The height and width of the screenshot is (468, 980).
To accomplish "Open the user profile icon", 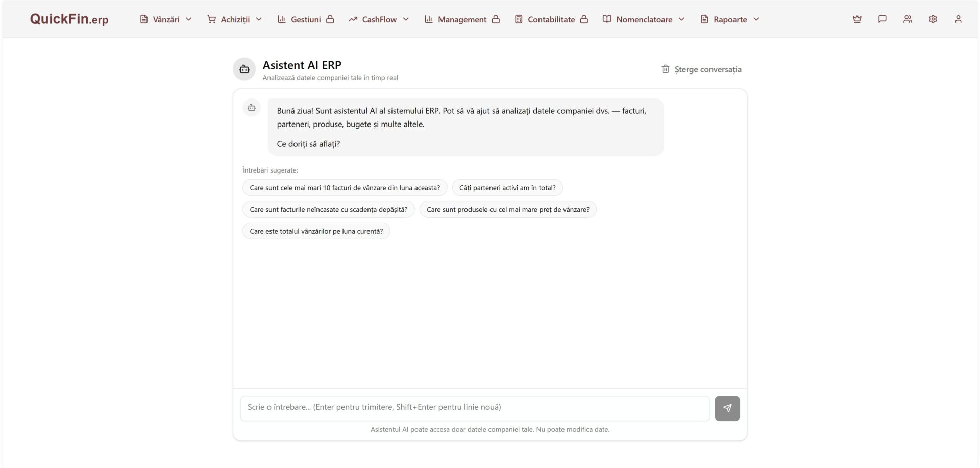I will pyautogui.click(x=958, y=19).
